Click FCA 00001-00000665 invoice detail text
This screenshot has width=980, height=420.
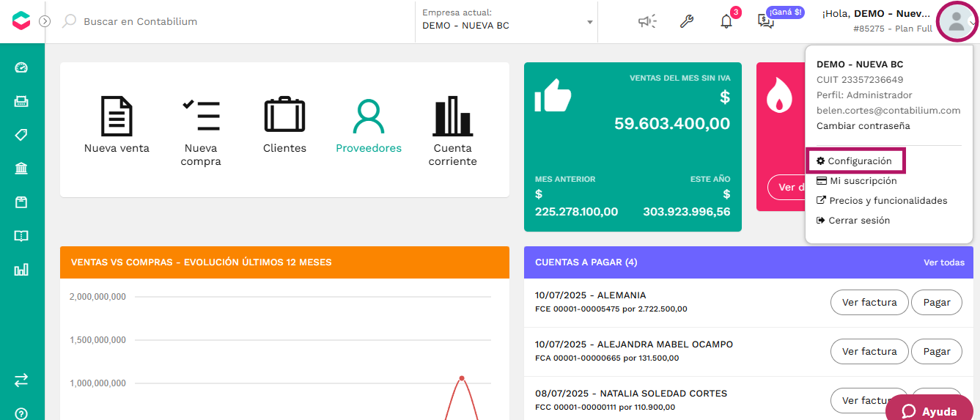click(x=607, y=358)
